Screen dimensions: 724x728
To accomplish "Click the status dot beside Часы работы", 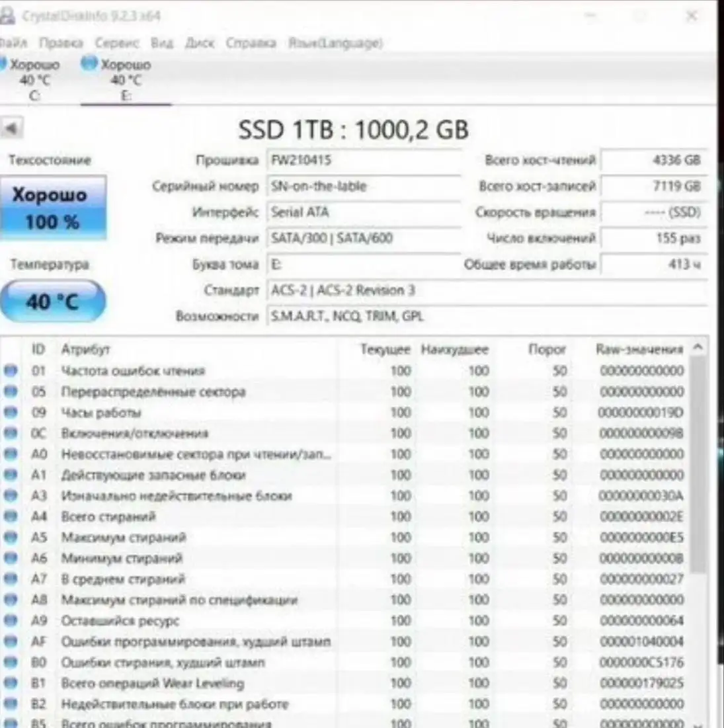I will (x=9, y=413).
